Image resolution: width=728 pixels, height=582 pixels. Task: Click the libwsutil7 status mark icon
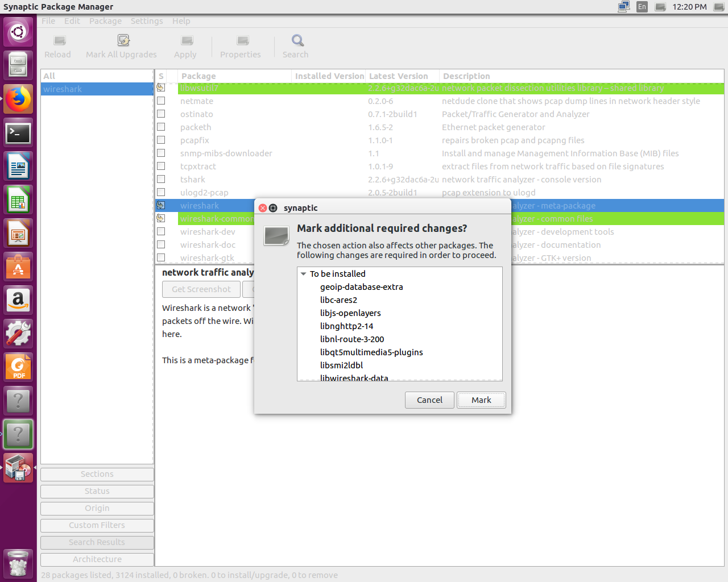coord(161,88)
